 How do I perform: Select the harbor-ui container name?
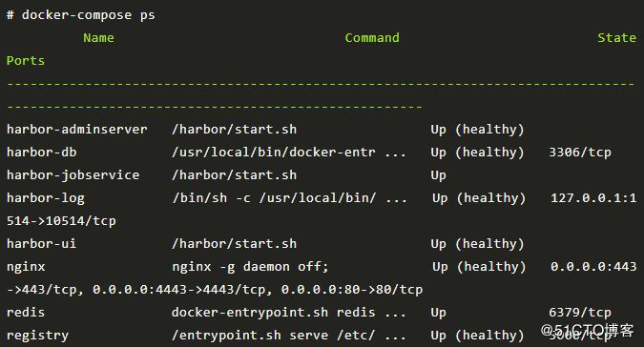[41, 244]
